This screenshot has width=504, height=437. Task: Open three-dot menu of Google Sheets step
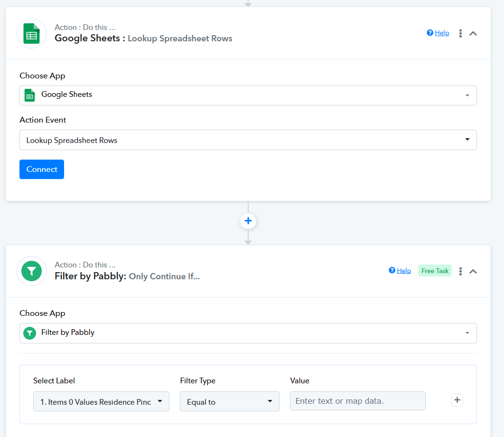click(x=460, y=33)
